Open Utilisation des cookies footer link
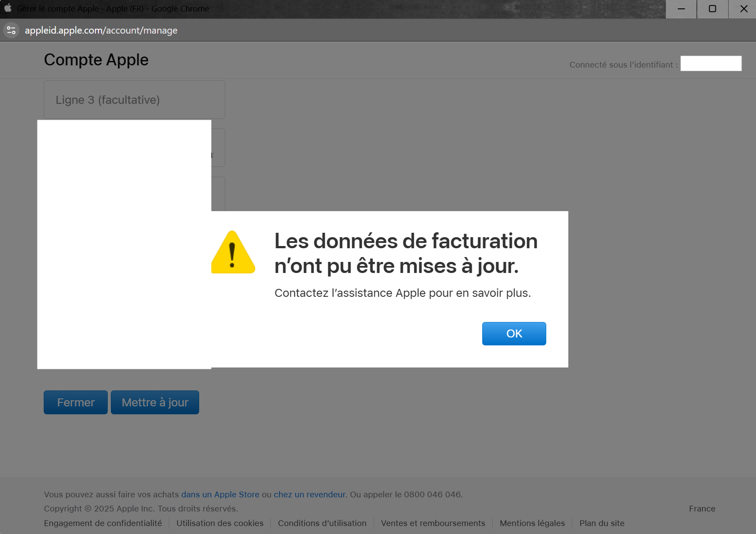This screenshot has height=534, width=756. pyautogui.click(x=220, y=523)
